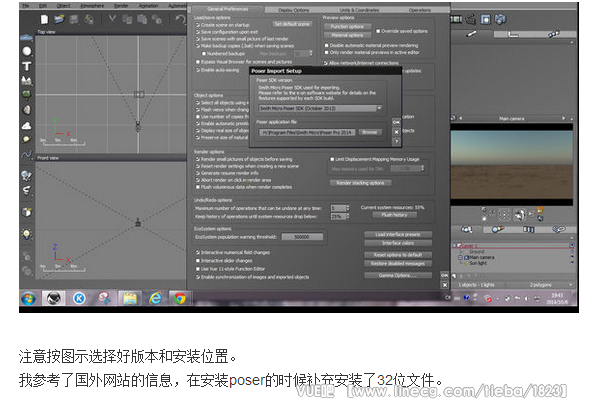Open Internet Explorer from taskbar
This screenshot has height=408, width=595.
[155, 299]
